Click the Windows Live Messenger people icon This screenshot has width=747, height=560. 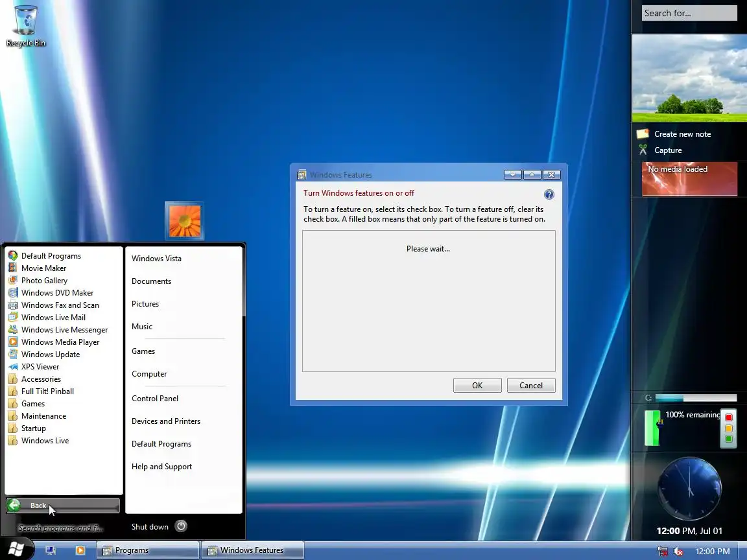pos(13,329)
